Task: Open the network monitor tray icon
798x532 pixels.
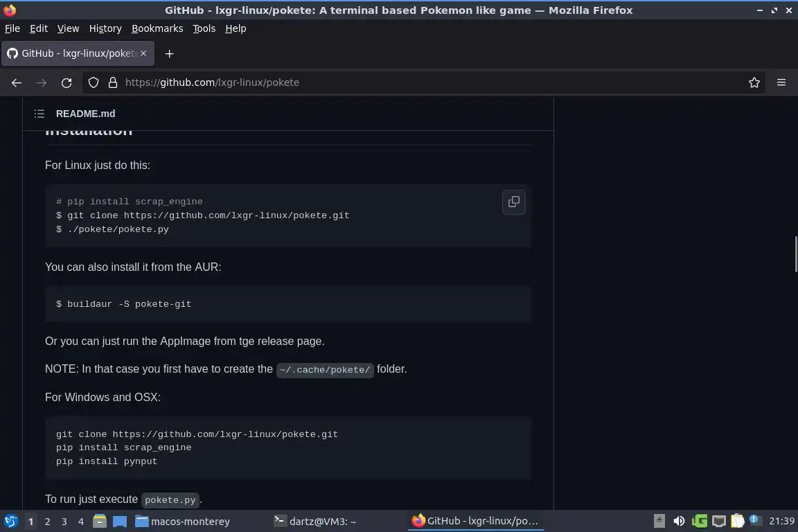Action: 718,522
